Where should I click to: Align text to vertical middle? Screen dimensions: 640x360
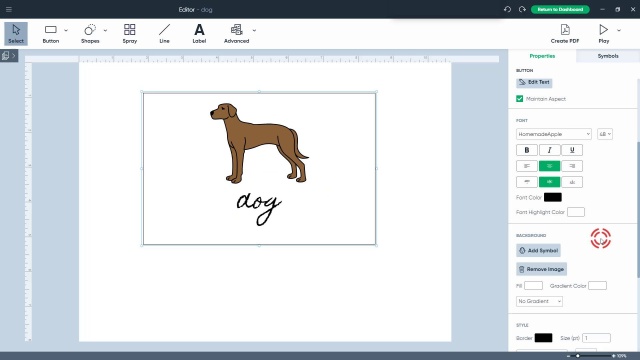pos(549,182)
